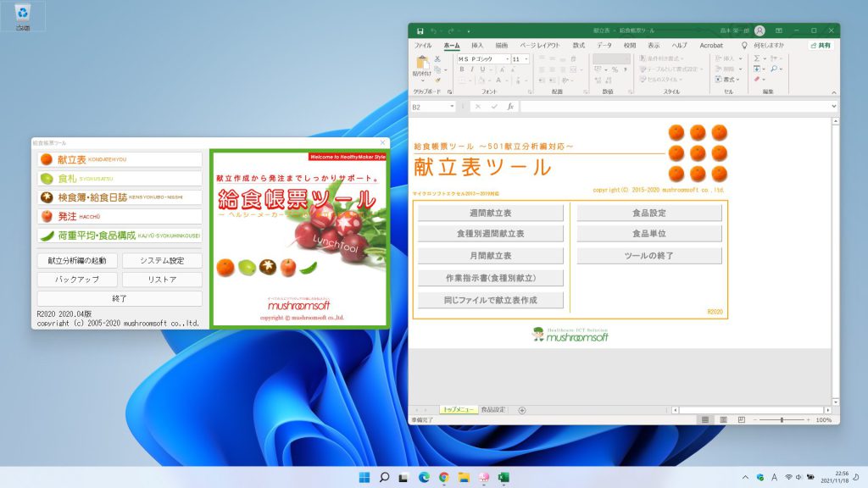
Task: Switch to the Acrobat tab
Action: pyautogui.click(x=711, y=46)
